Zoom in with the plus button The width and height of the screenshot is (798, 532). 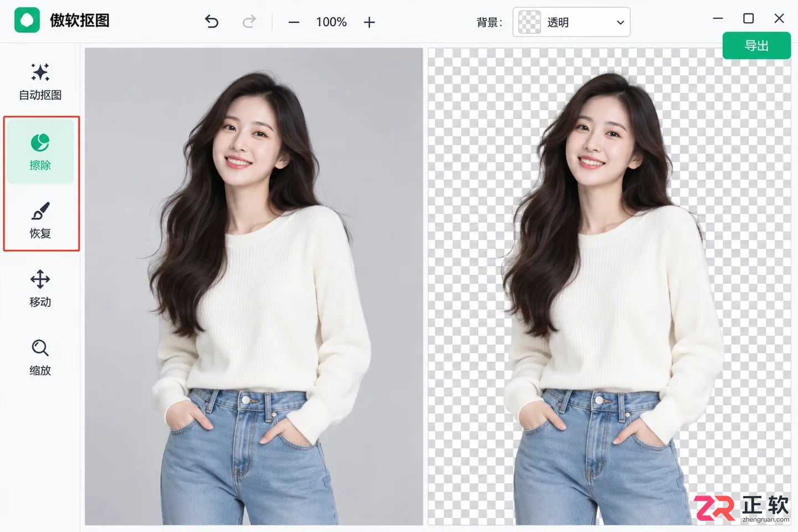click(x=369, y=22)
